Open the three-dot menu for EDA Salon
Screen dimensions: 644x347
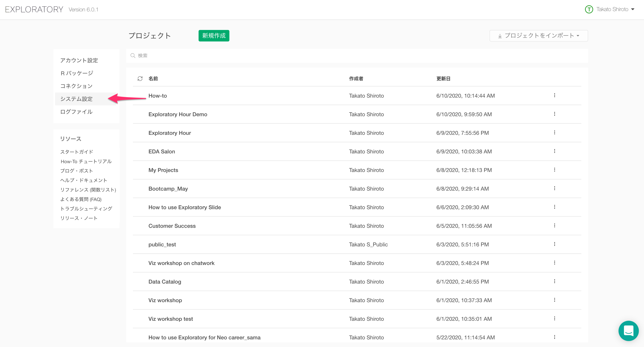554,151
